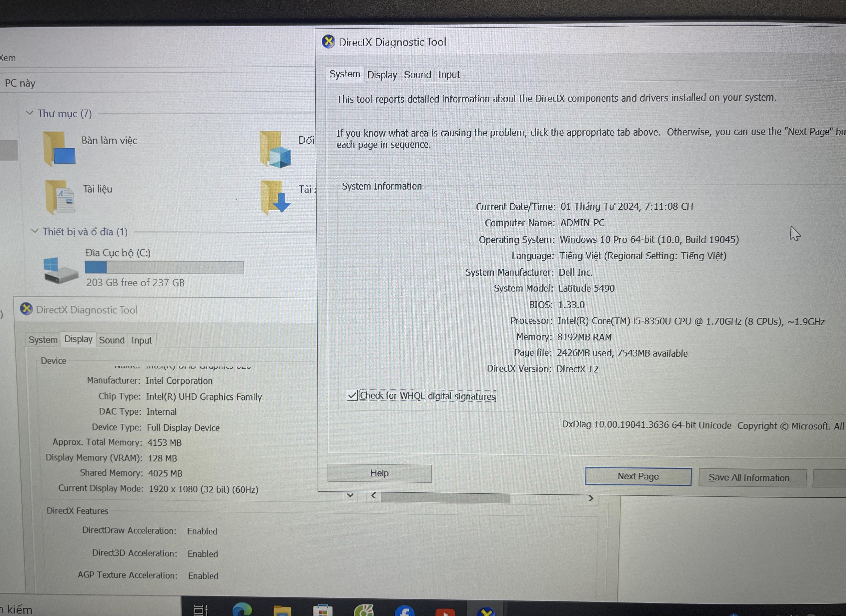
Task: Open File Explorer from taskbar
Action: [282, 610]
